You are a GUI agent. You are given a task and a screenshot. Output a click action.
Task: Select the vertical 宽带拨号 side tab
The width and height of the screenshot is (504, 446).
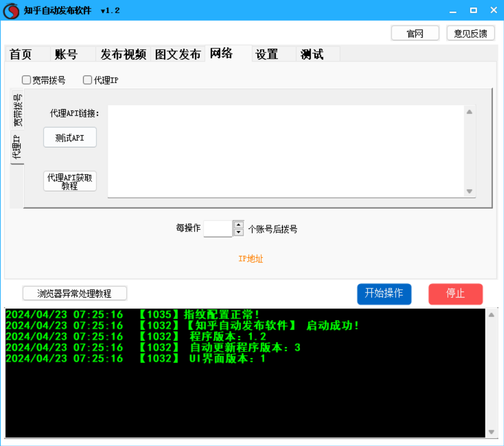(x=18, y=110)
